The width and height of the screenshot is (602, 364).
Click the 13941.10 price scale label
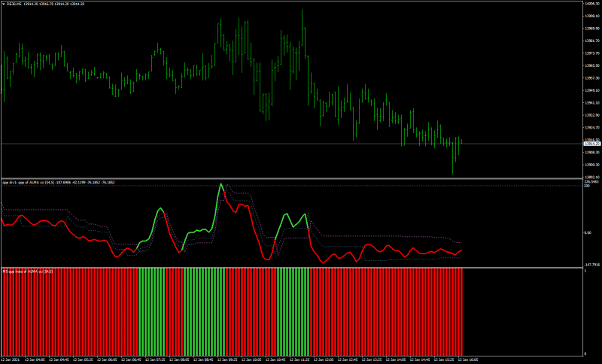[x=592, y=103]
